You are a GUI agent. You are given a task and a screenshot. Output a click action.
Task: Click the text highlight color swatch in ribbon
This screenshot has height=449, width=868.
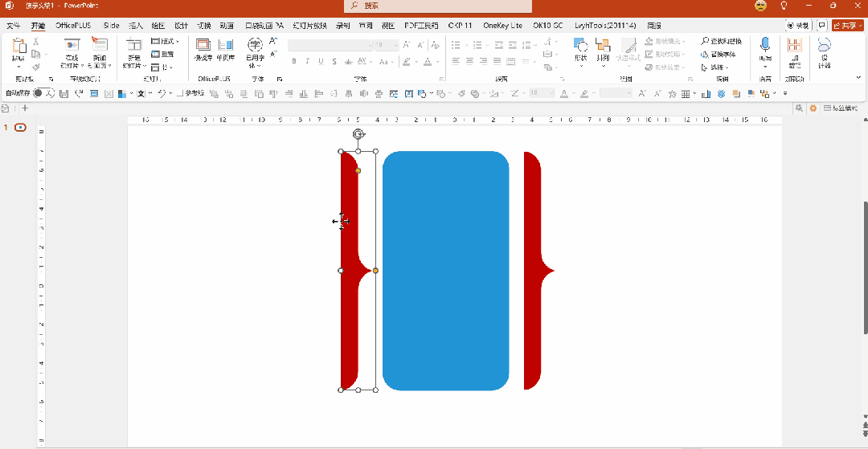click(x=407, y=61)
